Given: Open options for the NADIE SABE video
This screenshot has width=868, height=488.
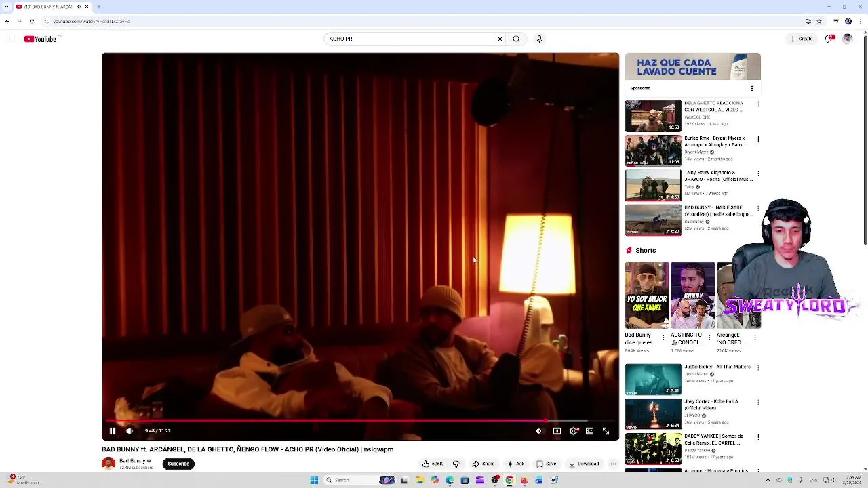Looking at the screenshot, I should [758, 209].
